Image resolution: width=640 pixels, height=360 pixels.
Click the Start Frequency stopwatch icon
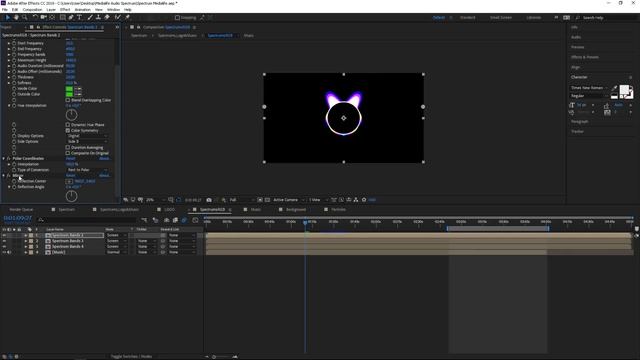click(x=14, y=43)
